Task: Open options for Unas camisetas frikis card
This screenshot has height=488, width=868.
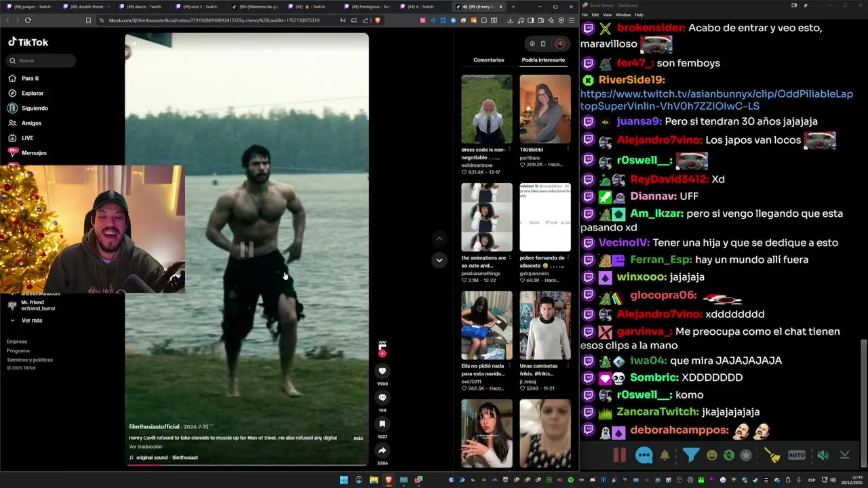Action: (568, 366)
